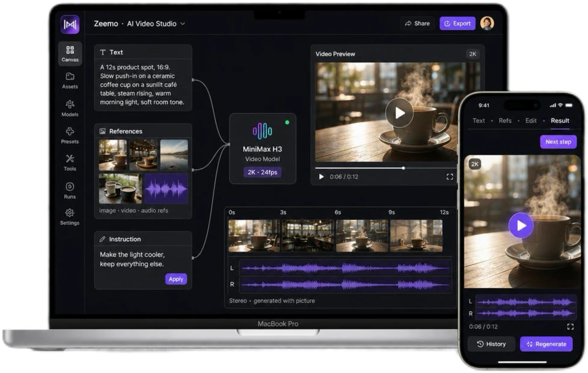Click the instruction text 'Make the light cooler'
The height and width of the screenshot is (373, 588).
pyautogui.click(x=132, y=255)
